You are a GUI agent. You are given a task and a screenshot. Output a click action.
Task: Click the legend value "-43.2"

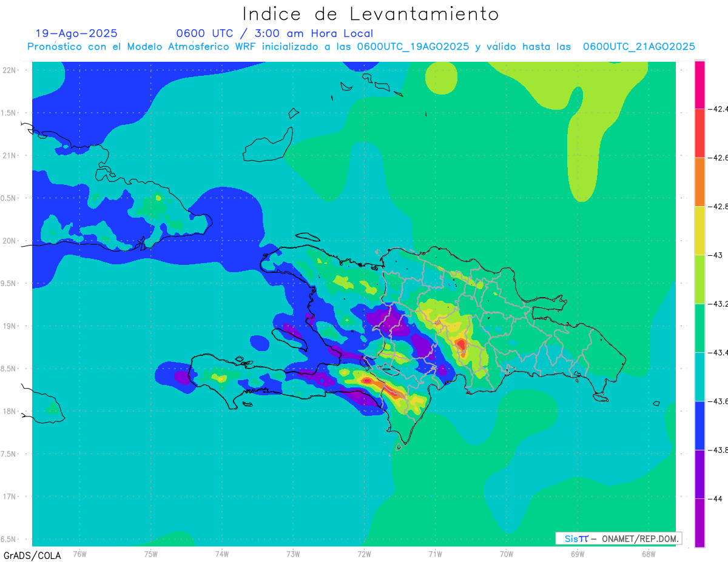(x=718, y=304)
